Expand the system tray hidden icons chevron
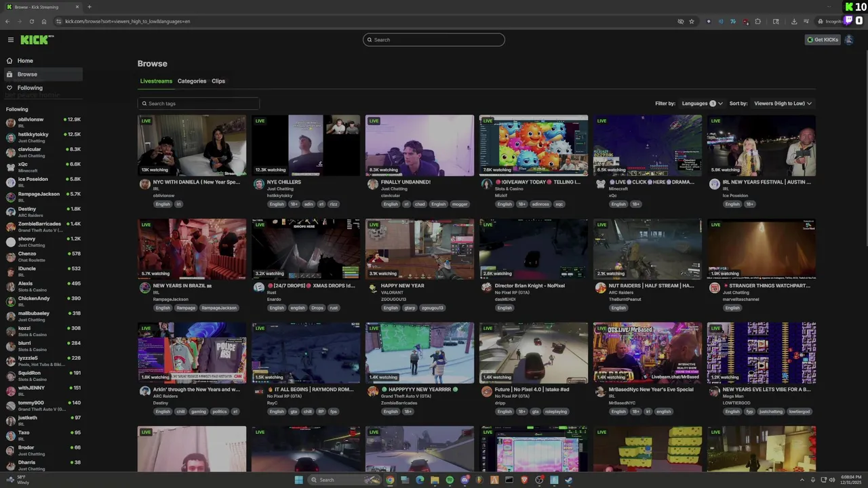Screen dimensions: 868x488 coord(803,480)
